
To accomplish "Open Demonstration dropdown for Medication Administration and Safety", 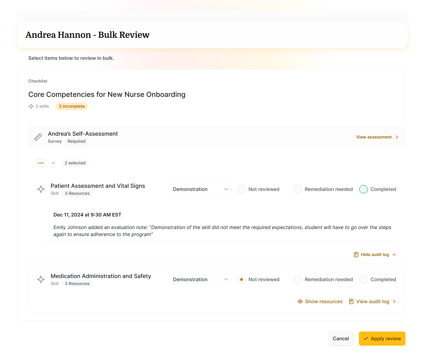I will coord(200,279).
